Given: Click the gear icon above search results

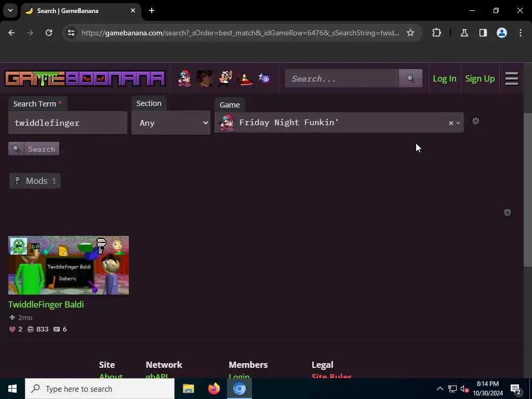Looking at the screenshot, I should 507,212.
